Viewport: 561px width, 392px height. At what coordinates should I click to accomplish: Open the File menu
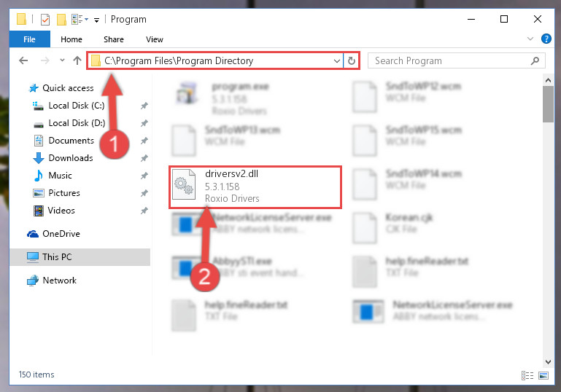pyautogui.click(x=29, y=39)
